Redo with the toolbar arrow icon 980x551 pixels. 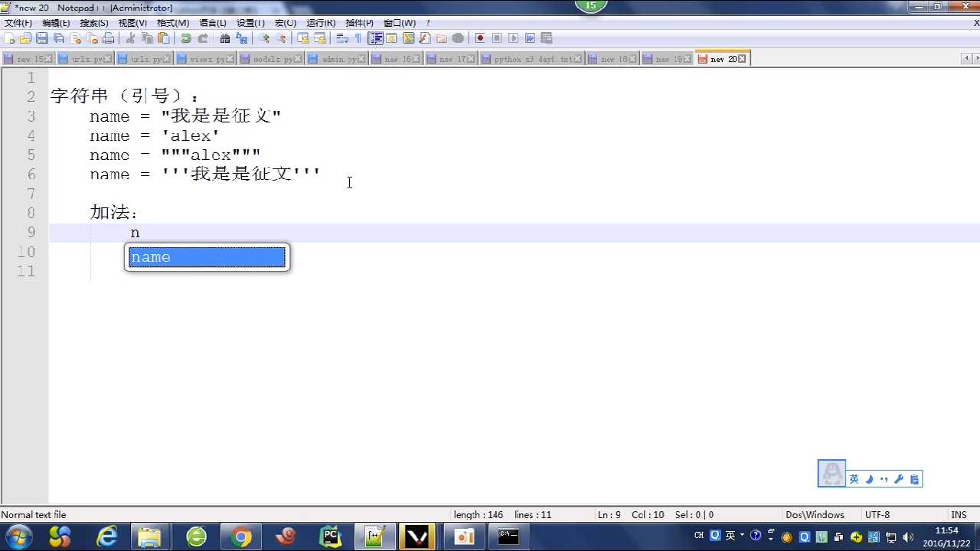203,38
